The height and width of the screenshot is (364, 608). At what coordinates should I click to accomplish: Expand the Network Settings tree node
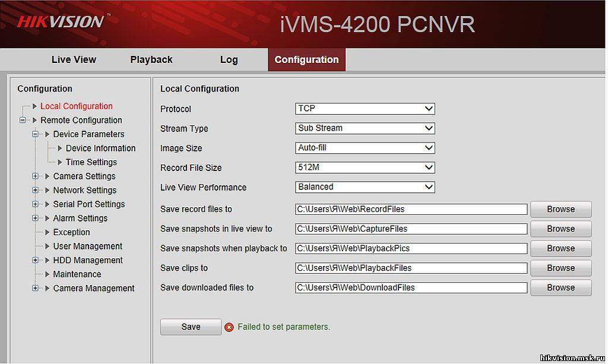point(35,190)
